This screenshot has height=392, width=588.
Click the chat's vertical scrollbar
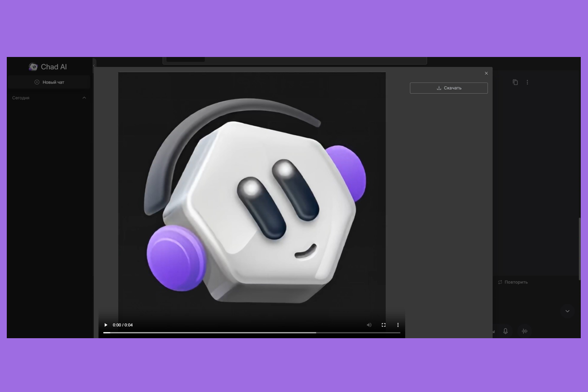(x=579, y=249)
